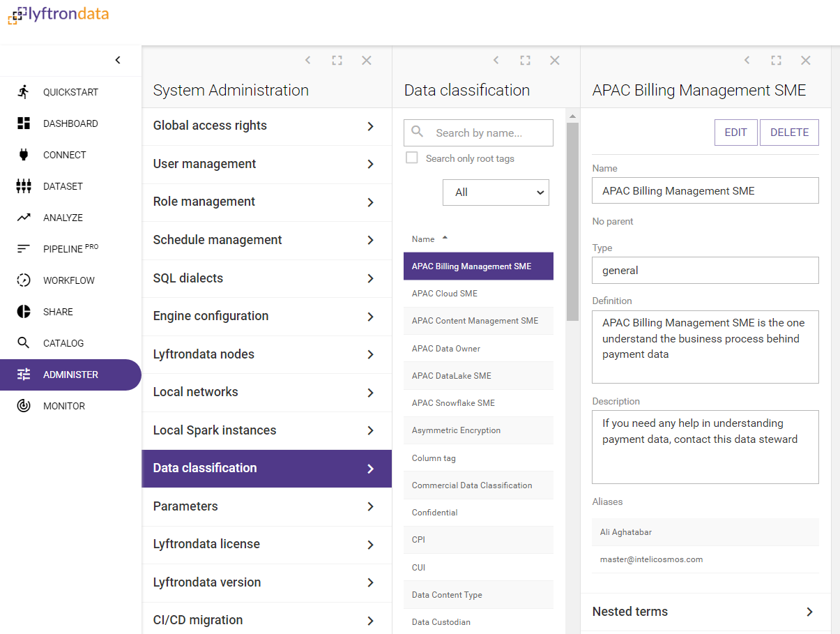The image size is (840, 634).
Task: Click master@intelicosmos.com alias
Action: [x=705, y=559]
